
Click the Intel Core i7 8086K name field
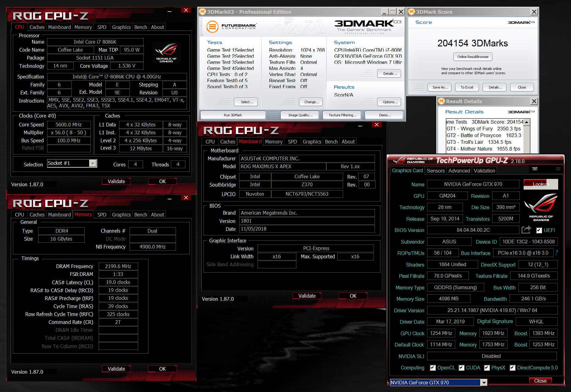pos(95,42)
